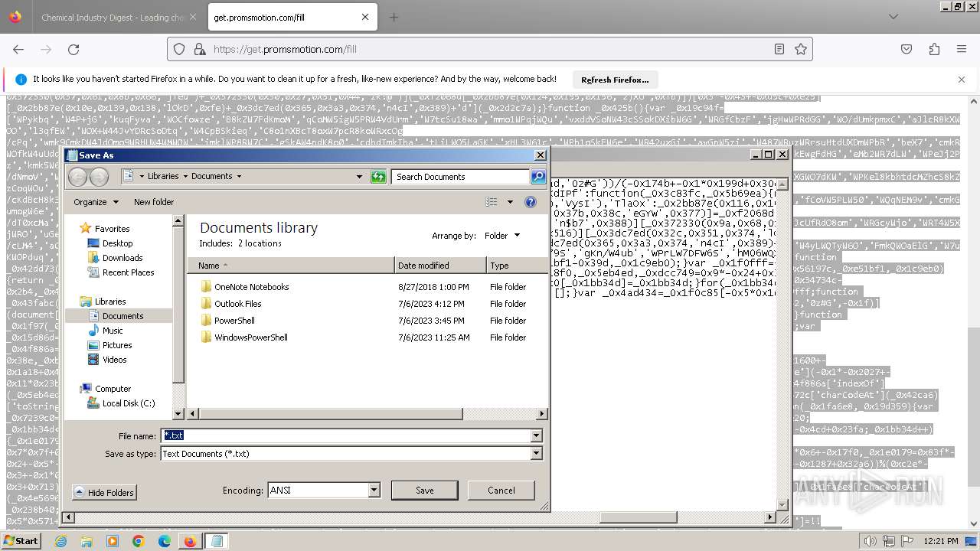Click Back button in Save As dialog
Image resolution: width=980 pixels, height=551 pixels.
pos(78,177)
